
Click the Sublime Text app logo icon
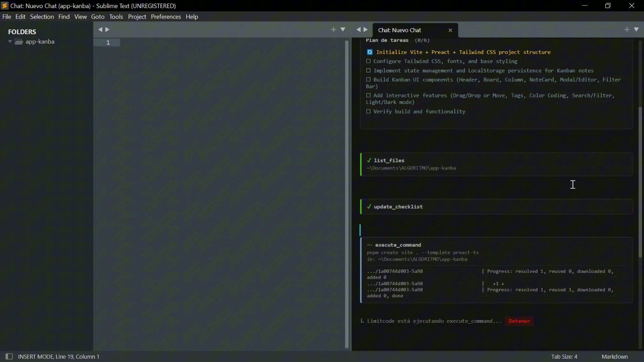pyautogui.click(x=5, y=6)
